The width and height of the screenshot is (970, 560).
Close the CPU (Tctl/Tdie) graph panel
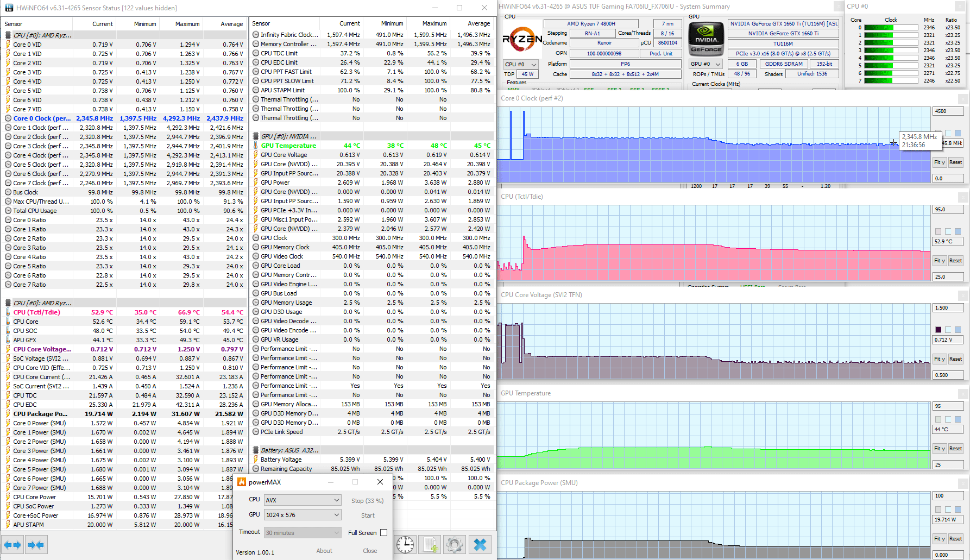point(963,197)
